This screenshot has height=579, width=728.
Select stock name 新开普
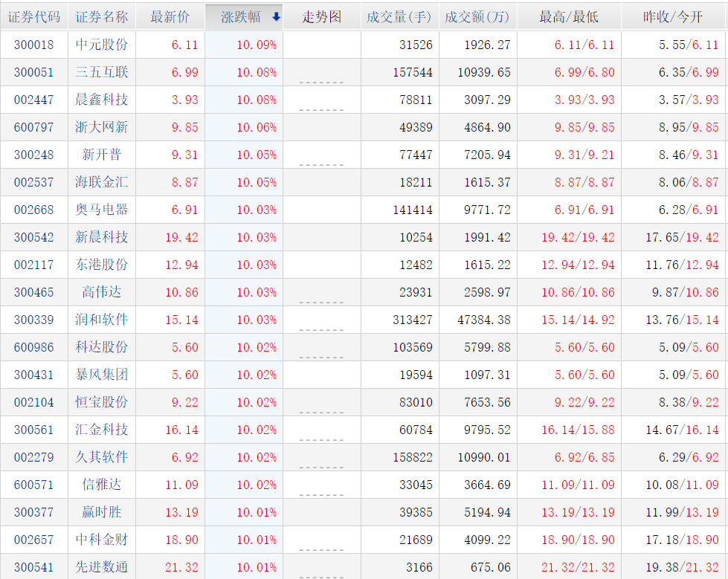102,155
